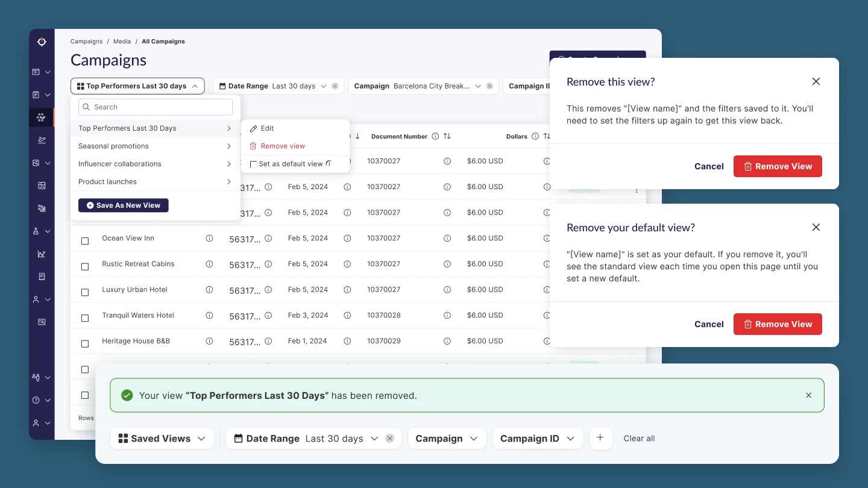868x488 pixels.
Task: Open the clipboard icon in the sidebar
Action: point(36,95)
